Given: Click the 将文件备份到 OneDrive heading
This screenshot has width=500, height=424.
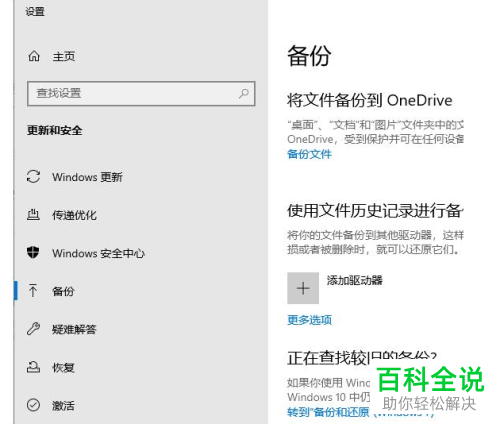Looking at the screenshot, I should point(370,100).
